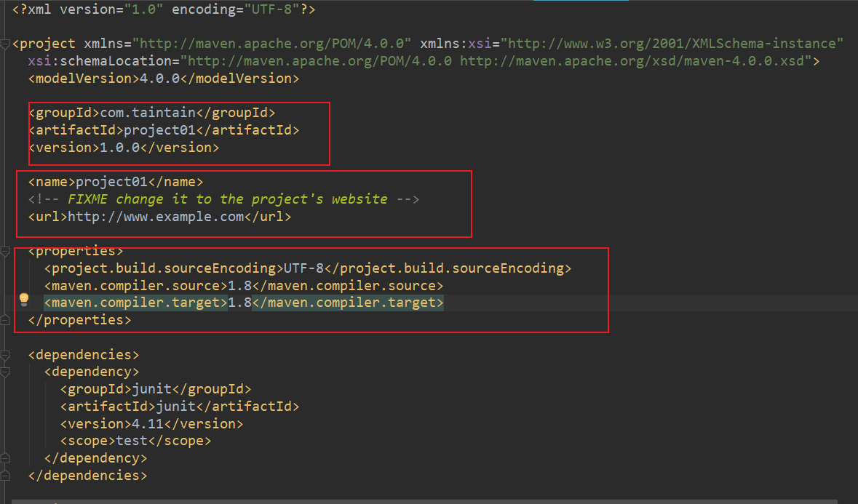Image resolution: width=858 pixels, height=504 pixels.
Task: Click the xmlns POM/4.0.0 URL value
Action: (272, 44)
